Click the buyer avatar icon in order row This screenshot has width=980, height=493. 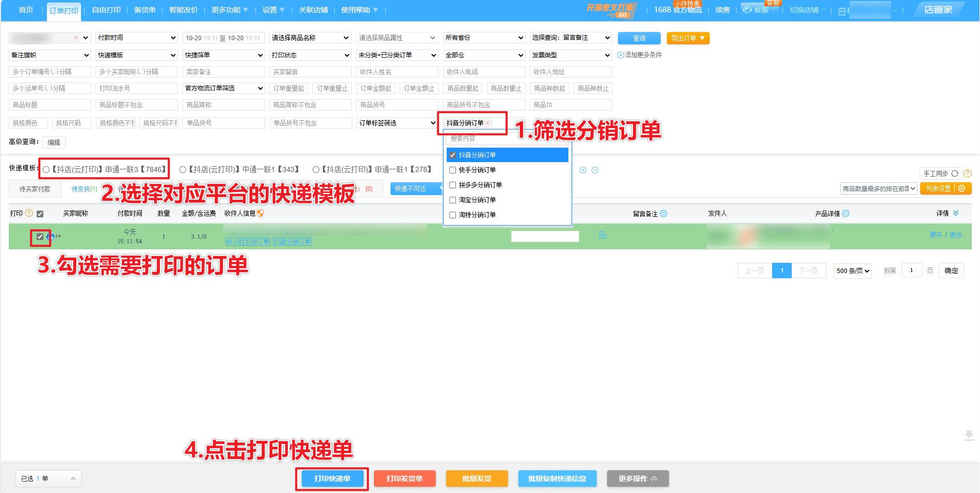point(50,236)
